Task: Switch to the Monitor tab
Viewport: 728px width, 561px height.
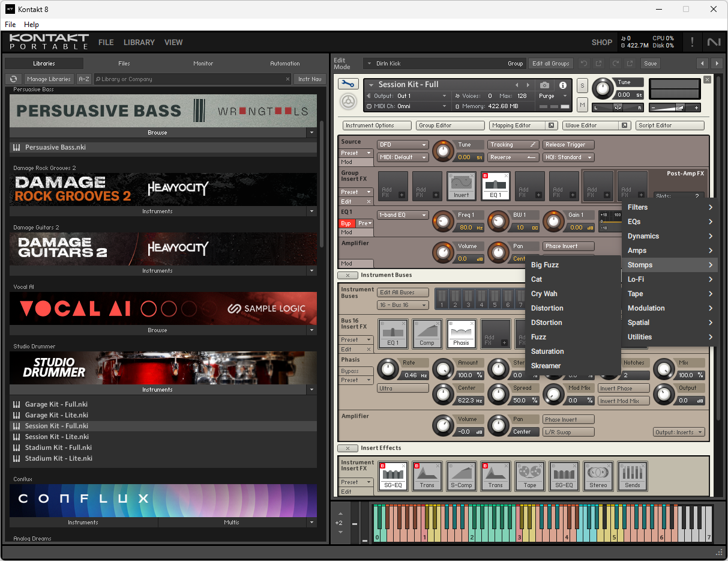Action: pos(203,63)
